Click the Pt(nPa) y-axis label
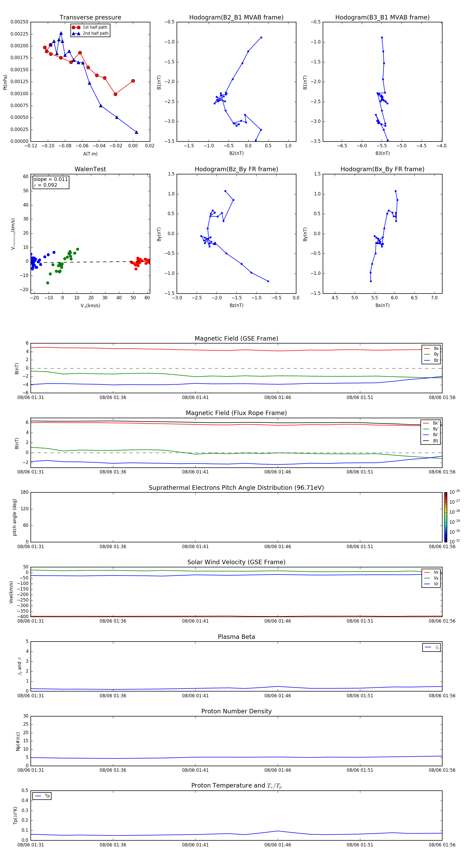 (5, 82)
